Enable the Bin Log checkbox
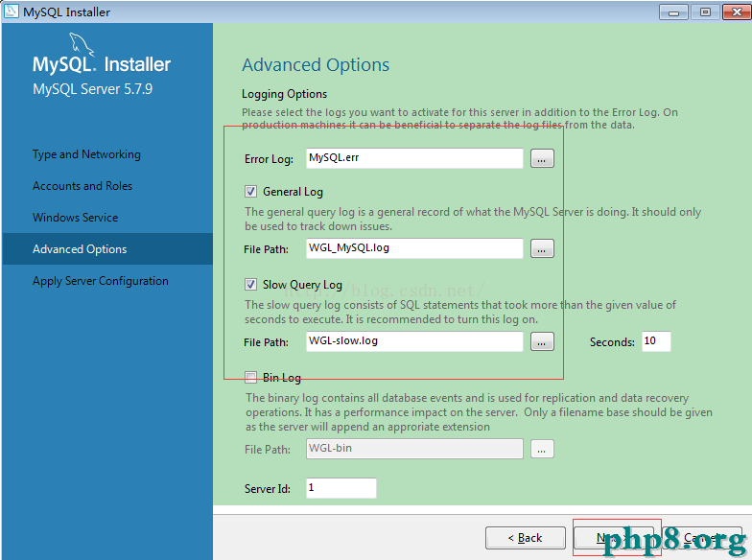Image resolution: width=752 pixels, height=560 pixels. pos(251,378)
